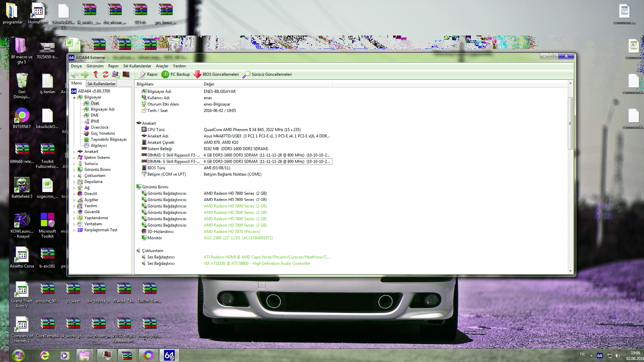Open VIA VT1818S audio controller link
The height and width of the screenshot is (362, 644).
pyautogui.click(x=257, y=263)
